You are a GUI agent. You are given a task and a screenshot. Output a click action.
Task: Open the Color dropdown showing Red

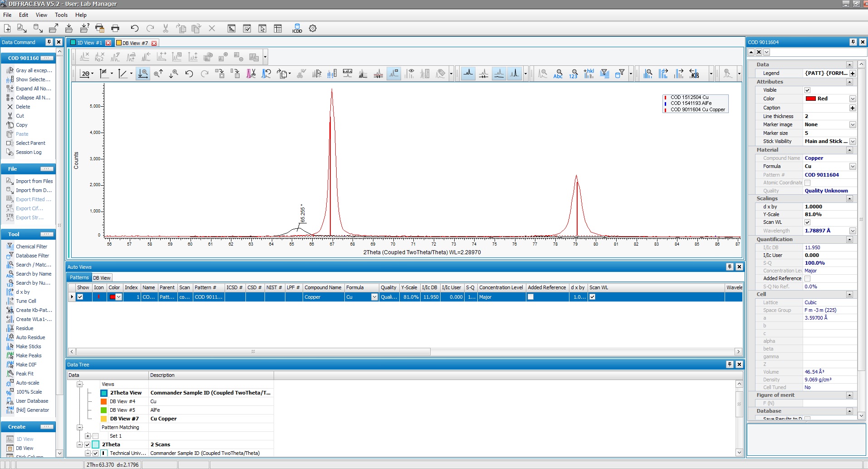[x=853, y=99]
